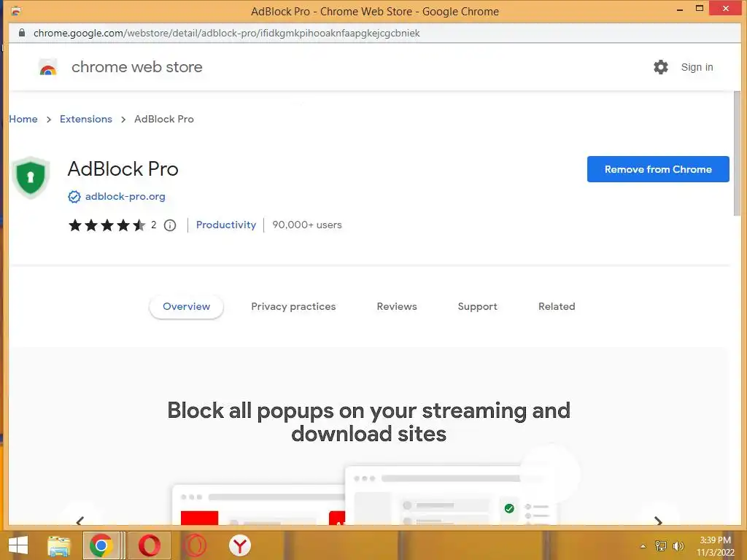The width and height of the screenshot is (747, 560).
Task: Click the Chrome Web Store rainbow logo
Action: coord(47,68)
